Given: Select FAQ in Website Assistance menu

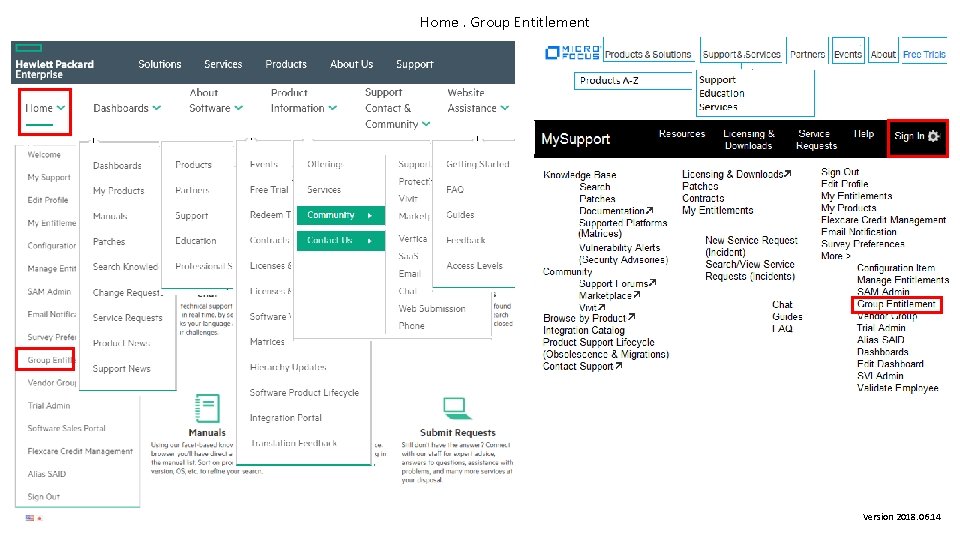Looking at the screenshot, I should (454, 190).
